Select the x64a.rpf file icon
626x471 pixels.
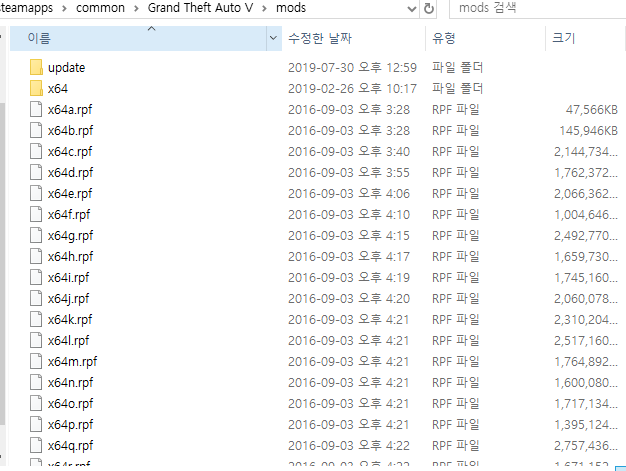[x=36, y=109]
